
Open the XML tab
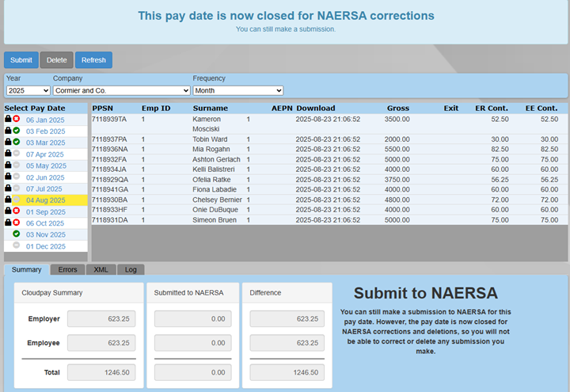[101, 270]
